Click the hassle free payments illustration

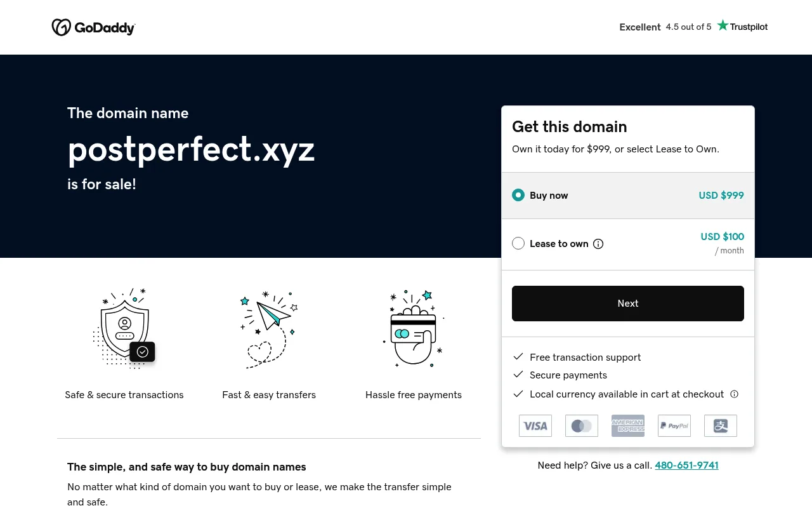[x=414, y=328]
